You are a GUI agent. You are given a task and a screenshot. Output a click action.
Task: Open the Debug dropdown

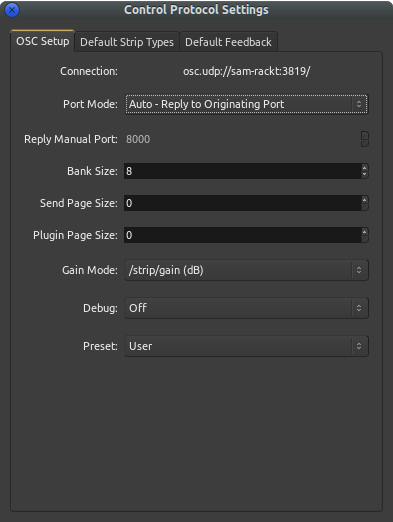247,308
